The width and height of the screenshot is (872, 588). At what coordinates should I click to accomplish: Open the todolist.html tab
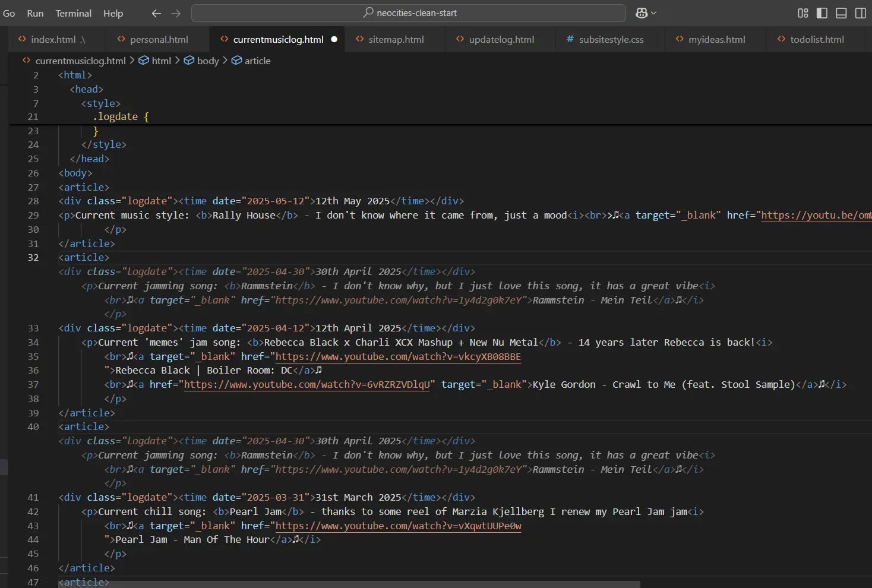point(817,39)
